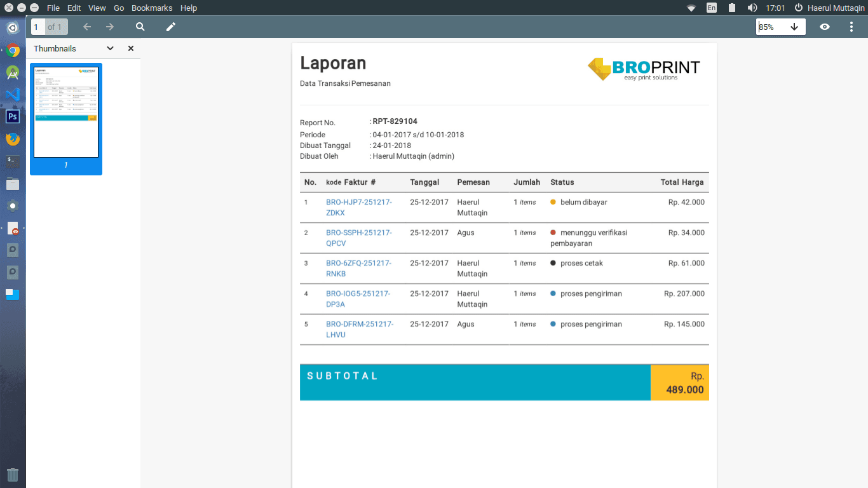
Task: Open system settings gear in dock
Action: click(13, 206)
